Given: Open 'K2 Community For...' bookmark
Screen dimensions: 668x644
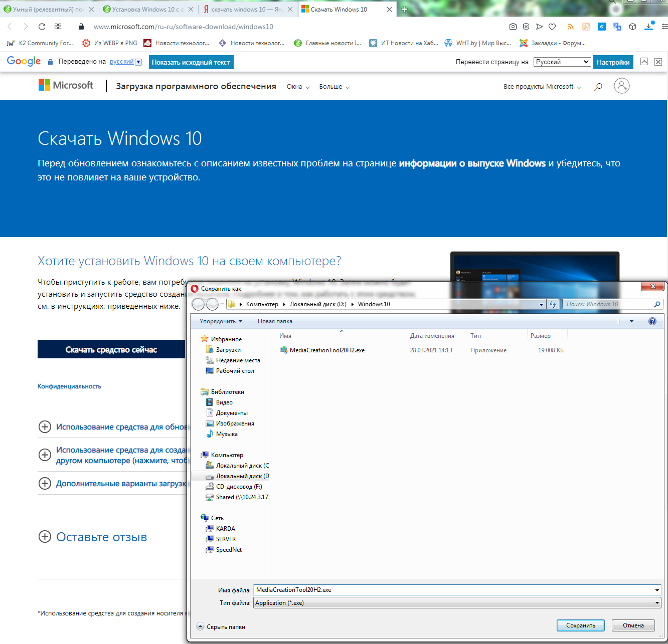Looking at the screenshot, I should (x=40, y=43).
